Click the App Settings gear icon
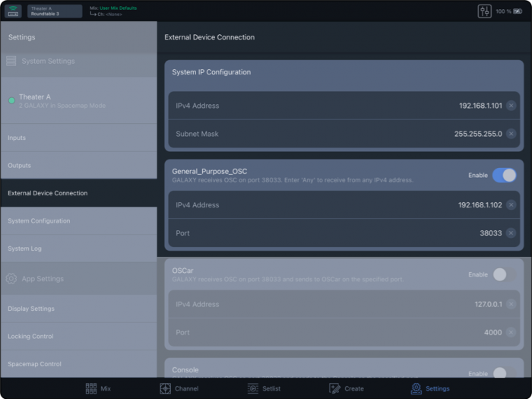Image resolution: width=532 pixels, height=399 pixels. click(x=11, y=279)
